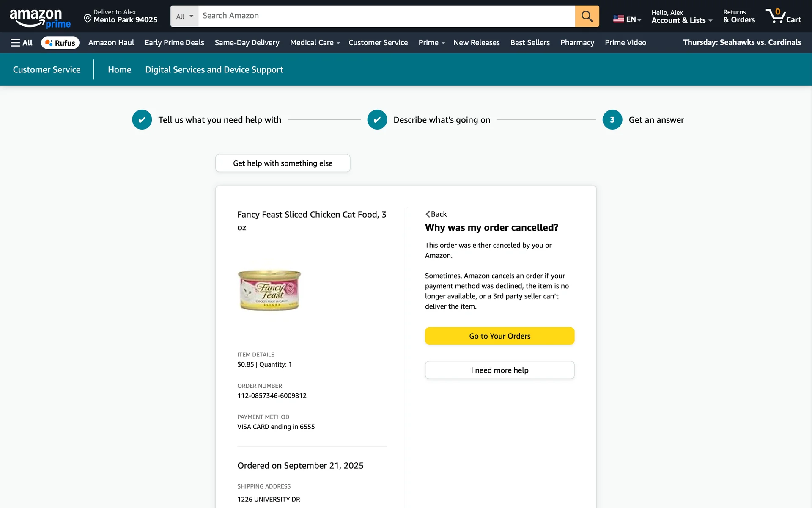The image size is (812, 508).
Task: Open the shopping cart
Action: (x=783, y=16)
